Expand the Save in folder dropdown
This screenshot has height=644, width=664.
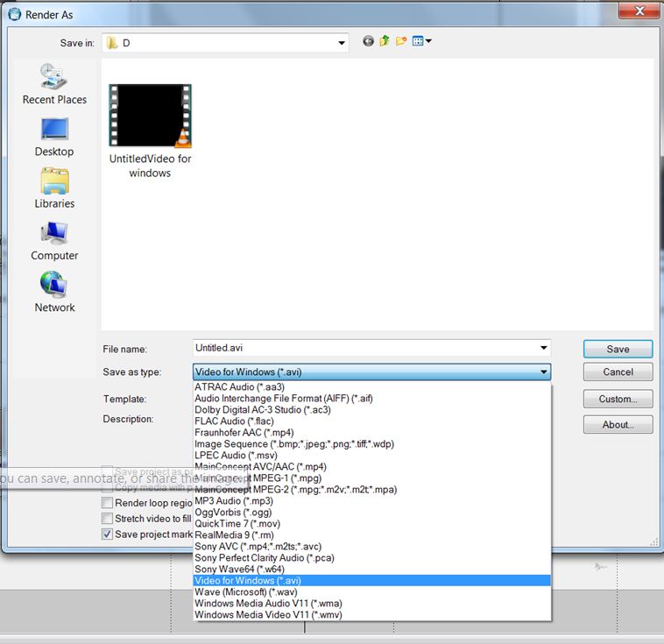tap(342, 43)
